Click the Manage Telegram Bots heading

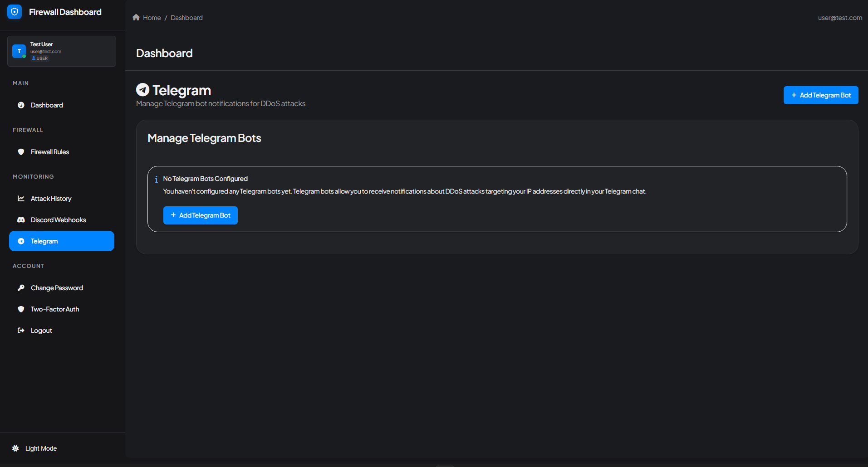coord(204,138)
